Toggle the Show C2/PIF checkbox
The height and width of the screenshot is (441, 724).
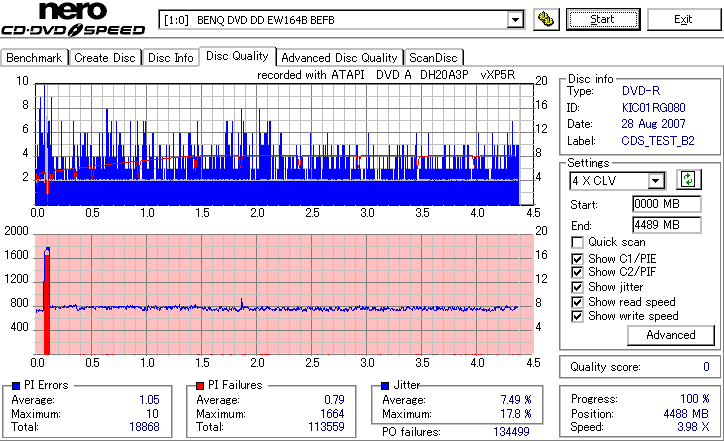tap(577, 272)
